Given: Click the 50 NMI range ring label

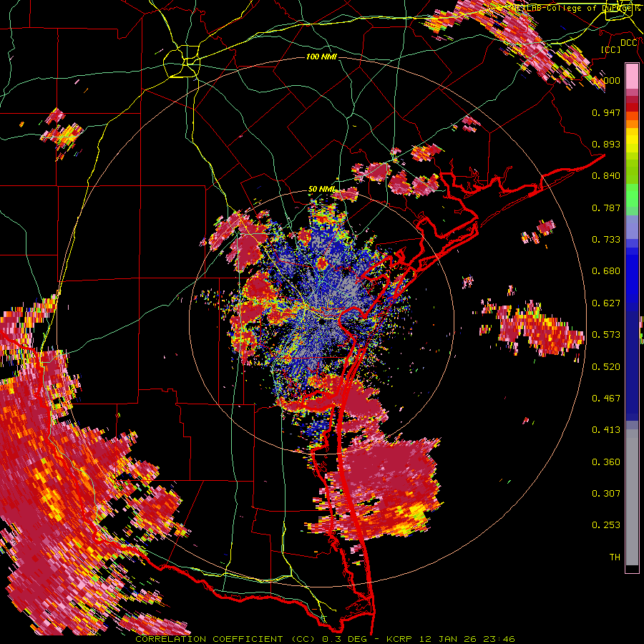Looking at the screenshot, I should click(321, 190).
